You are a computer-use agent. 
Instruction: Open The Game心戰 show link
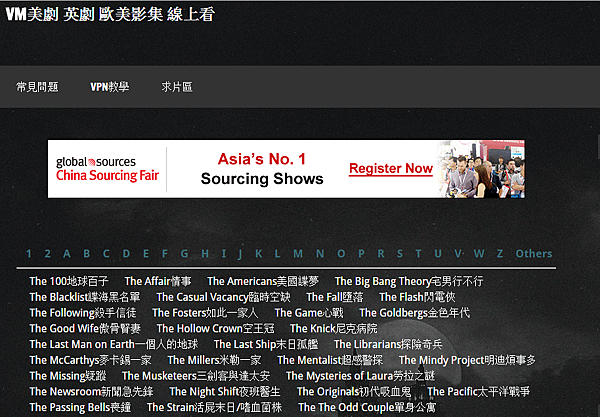pyautogui.click(x=309, y=313)
